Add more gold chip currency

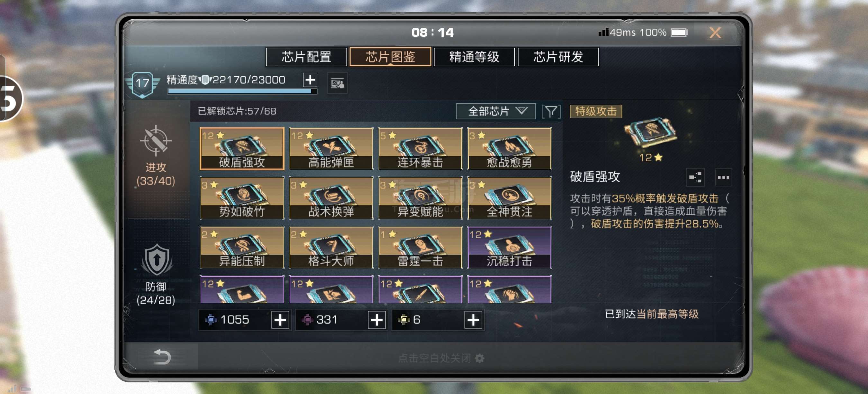pyautogui.click(x=473, y=320)
